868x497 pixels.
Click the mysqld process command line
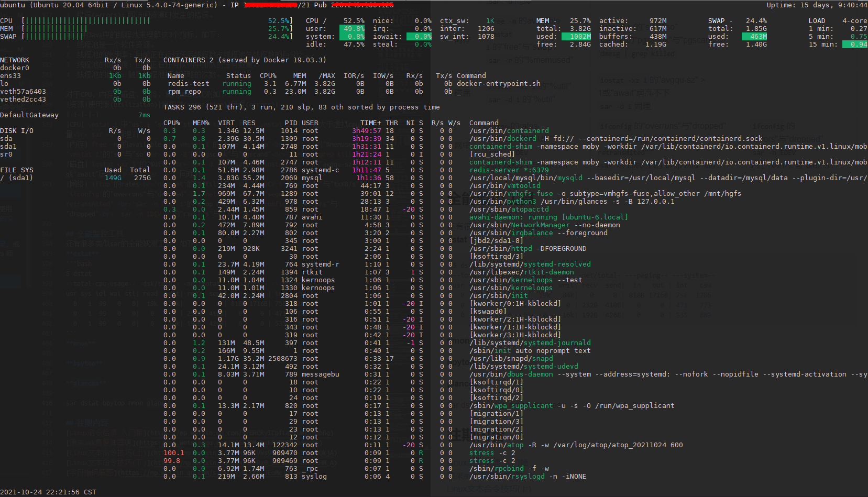tap(668, 178)
